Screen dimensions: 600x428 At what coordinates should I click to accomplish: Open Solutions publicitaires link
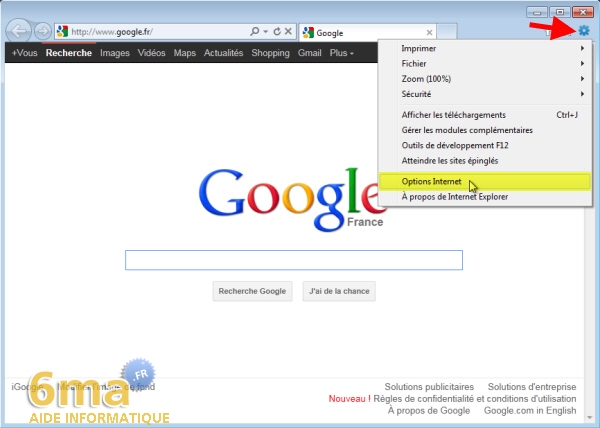tap(429, 387)
